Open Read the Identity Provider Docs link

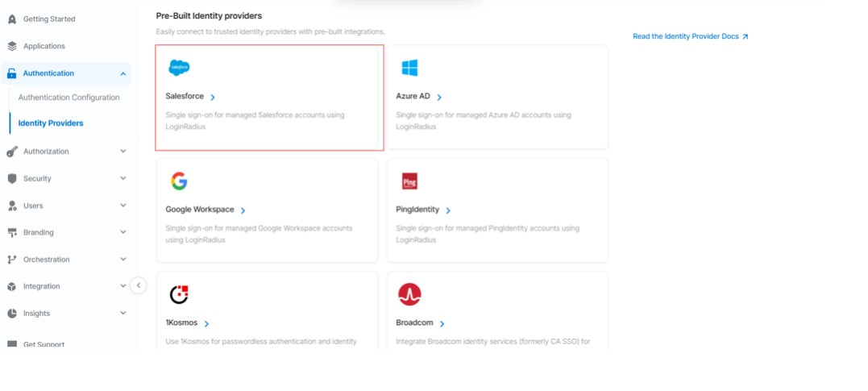click(691, 36)
